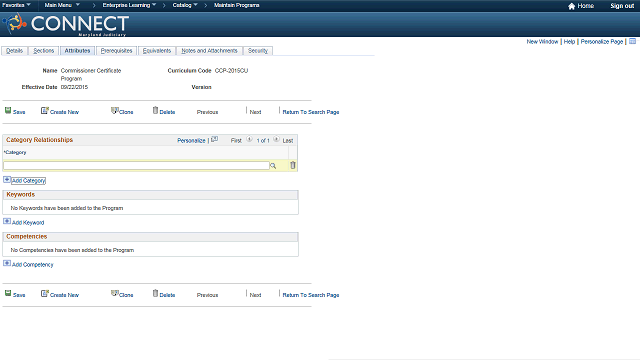Screen dimensions: 640x360
Task: Switch to the Security tab
Action: (x=258, y=51)
